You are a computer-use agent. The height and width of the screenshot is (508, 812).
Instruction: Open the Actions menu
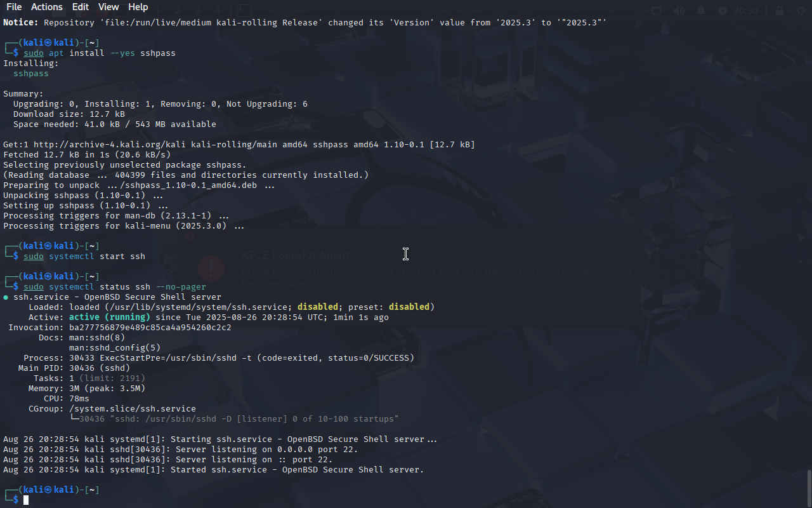click(x=46, y=7)
